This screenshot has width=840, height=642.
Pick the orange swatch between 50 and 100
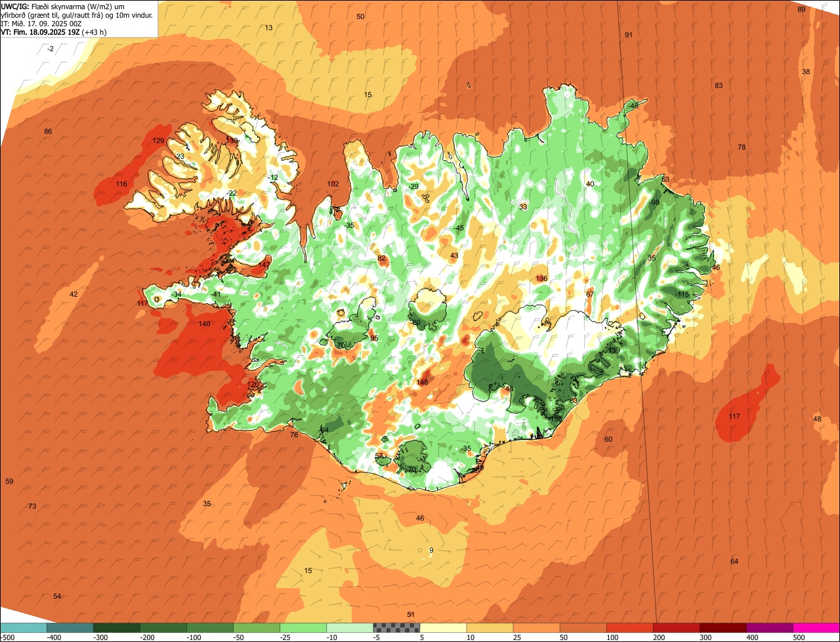pyautogui.click(x=583, y=628)
